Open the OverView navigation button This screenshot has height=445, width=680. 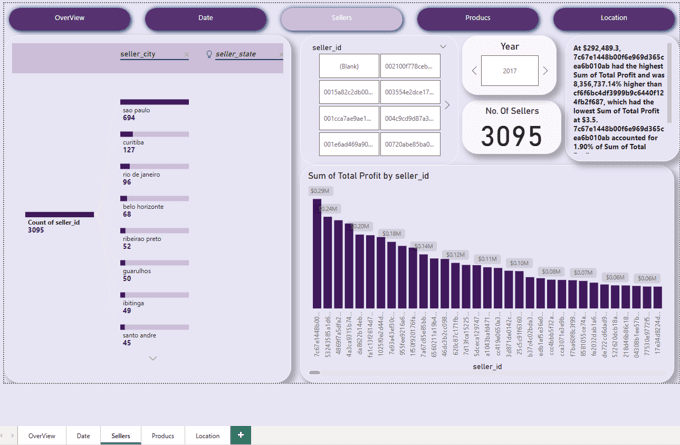(69, 19)
